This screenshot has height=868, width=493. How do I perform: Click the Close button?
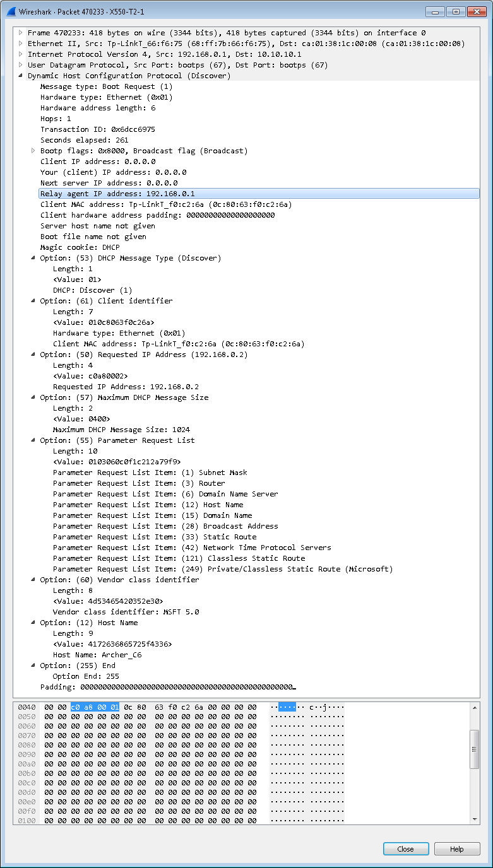pos(406,849)
